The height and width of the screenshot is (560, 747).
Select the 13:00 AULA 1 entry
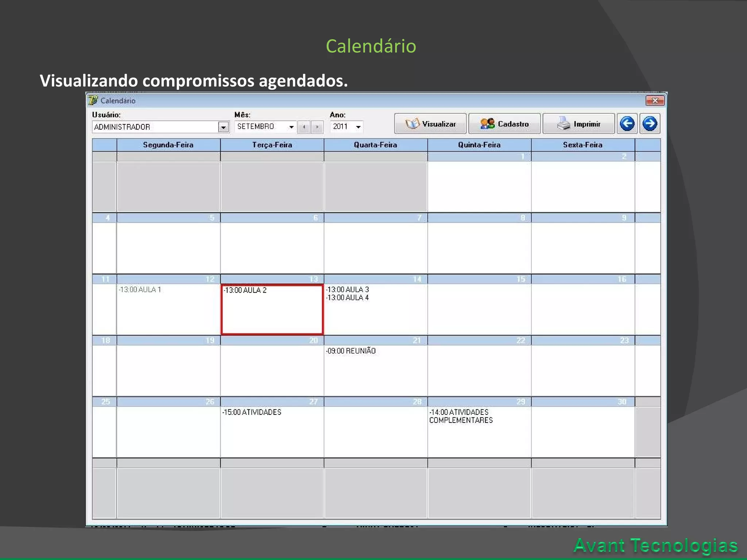click(140, 289)
